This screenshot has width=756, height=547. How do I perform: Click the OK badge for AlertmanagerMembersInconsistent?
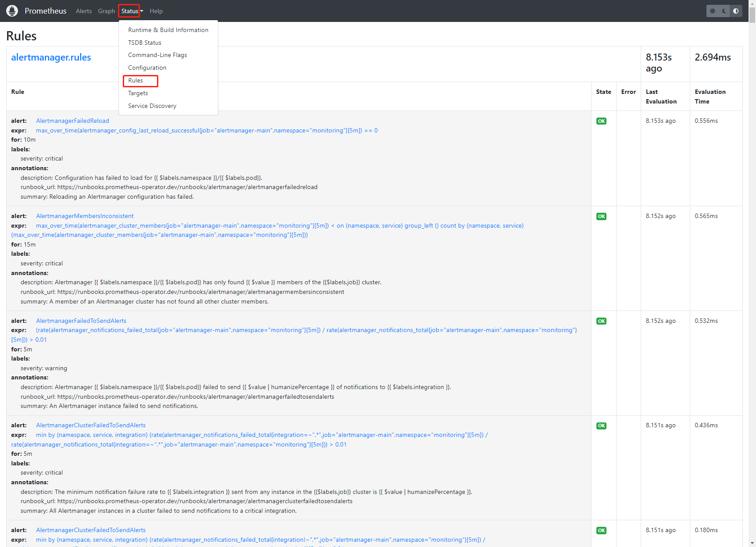pos(601,216)
